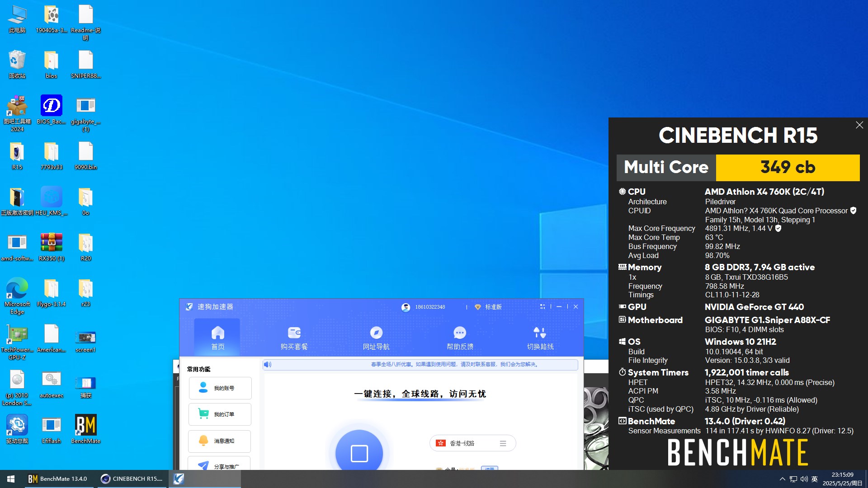The height and width of the screenshot is (488, 868).
Task: Select the 7793v33 folder icon
Action: coord(51,156)
